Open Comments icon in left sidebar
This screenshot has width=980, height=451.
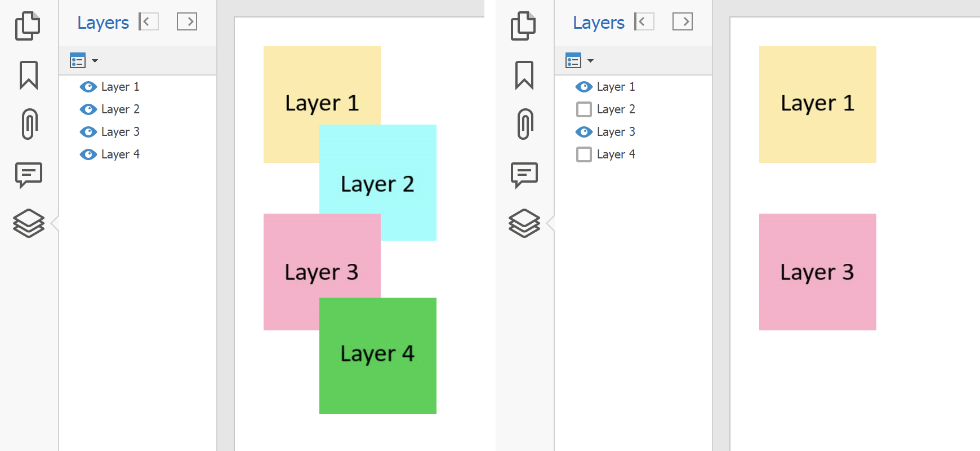click(x=29, y=175)
